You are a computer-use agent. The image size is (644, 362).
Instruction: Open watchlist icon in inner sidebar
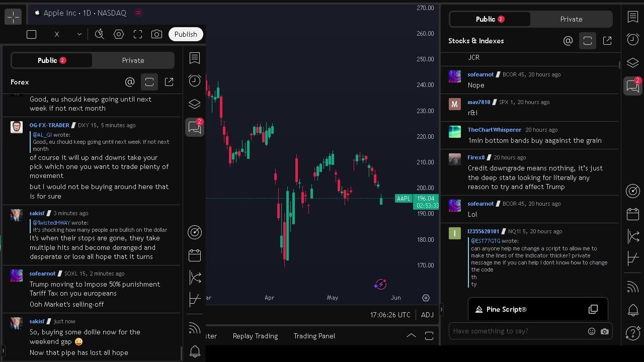[x=195, y=58]
